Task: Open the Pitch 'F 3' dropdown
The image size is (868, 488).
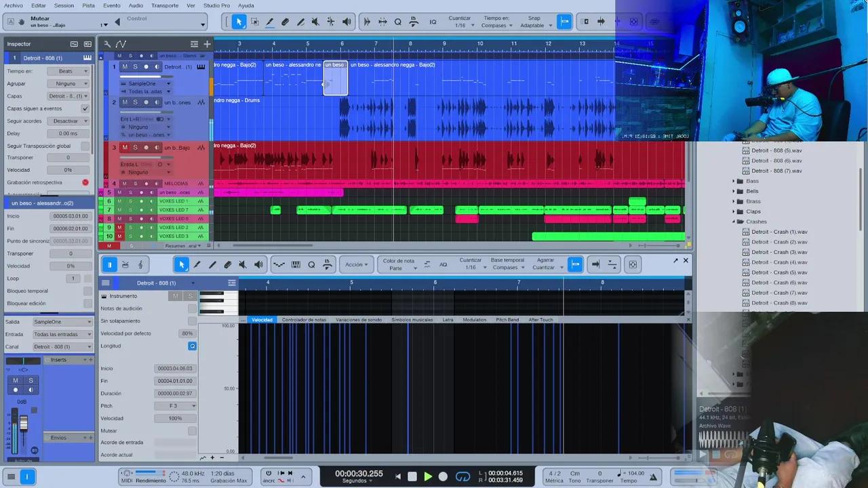Action: (x=176, y=406)
